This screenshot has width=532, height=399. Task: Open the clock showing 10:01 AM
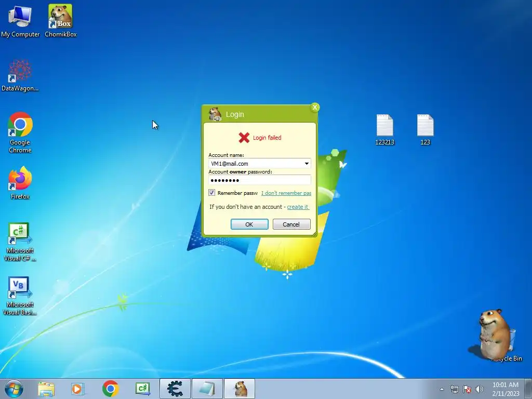click(506, 389)
